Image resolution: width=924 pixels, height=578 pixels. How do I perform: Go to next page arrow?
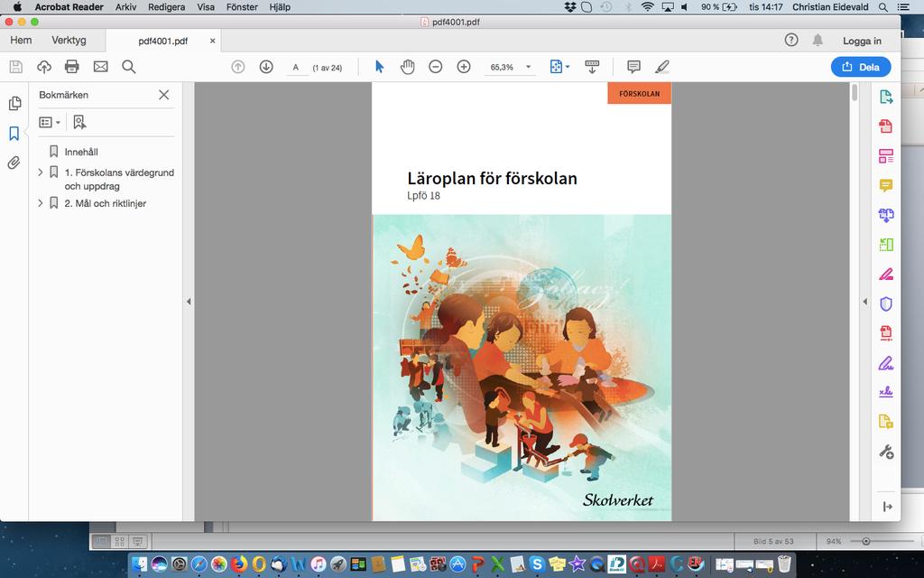[x=266, y=67]
